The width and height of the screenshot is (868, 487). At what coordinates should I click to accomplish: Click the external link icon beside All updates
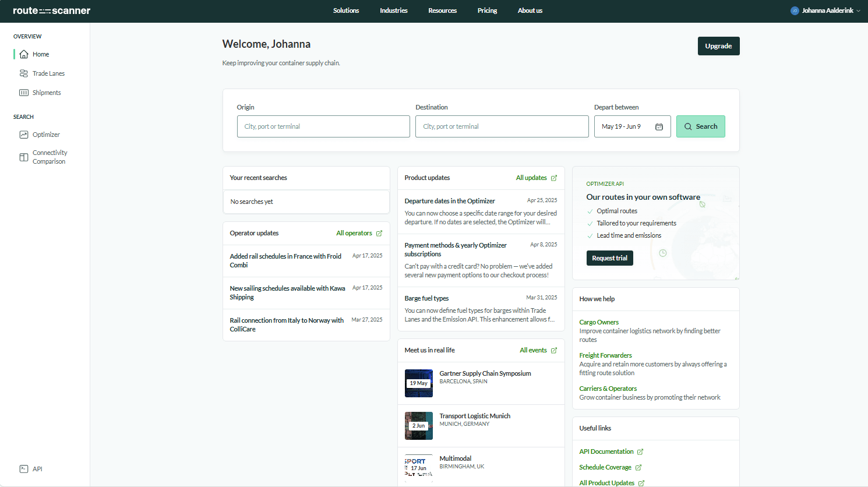coord(554,178)
